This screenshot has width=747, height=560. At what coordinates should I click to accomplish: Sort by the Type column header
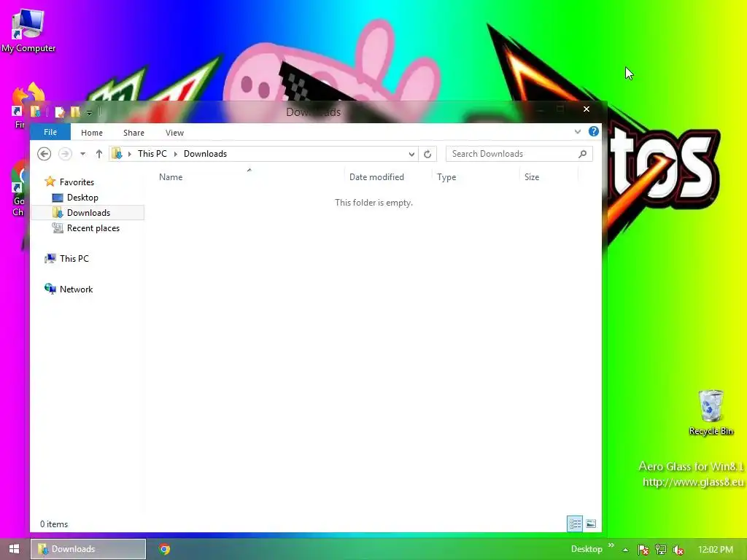(x=446, y=176)
